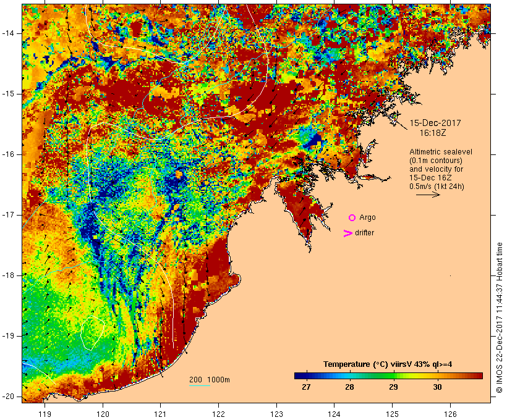The image size is (507, 420).
Task: Click the 'and velocity for' caption line
Action: [x=437, y=169]
